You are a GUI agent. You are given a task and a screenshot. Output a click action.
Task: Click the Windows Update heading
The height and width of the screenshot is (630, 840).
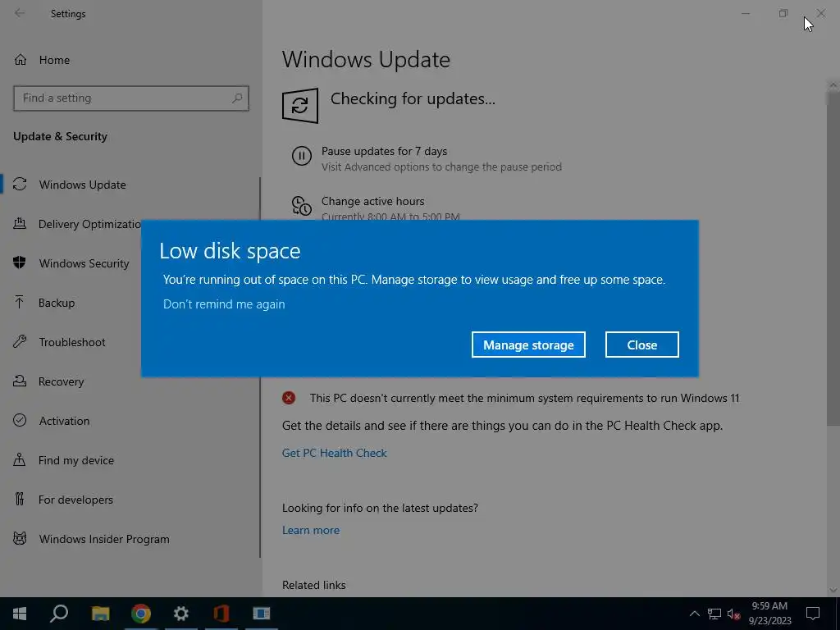coord(366,59)
